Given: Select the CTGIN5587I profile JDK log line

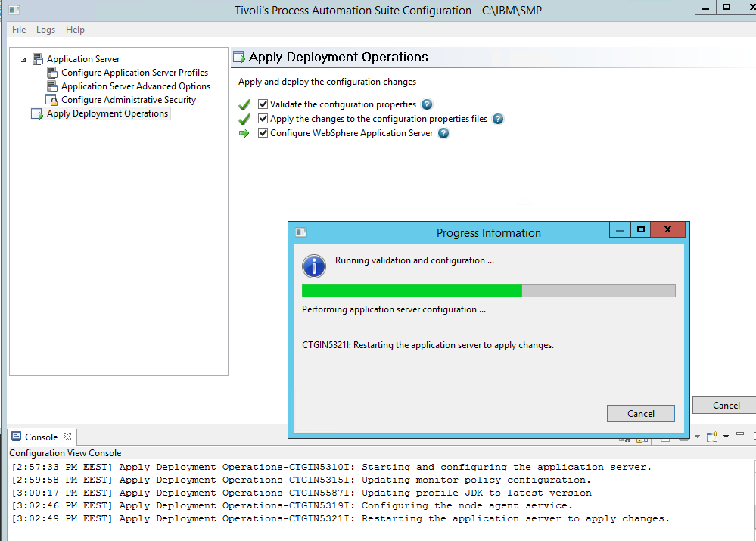Looking at the screenshot, I should click(302, 493).
